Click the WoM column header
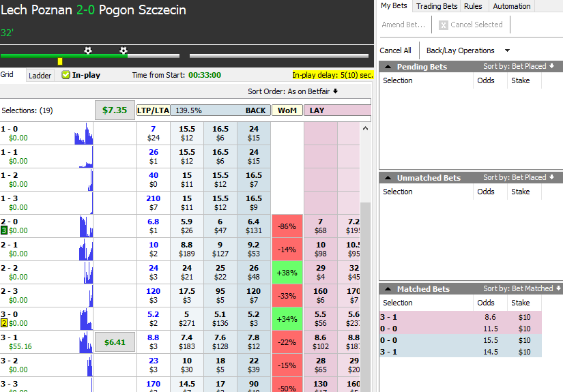563x392 pixels. pyautogui.click(x=287, y=110)
